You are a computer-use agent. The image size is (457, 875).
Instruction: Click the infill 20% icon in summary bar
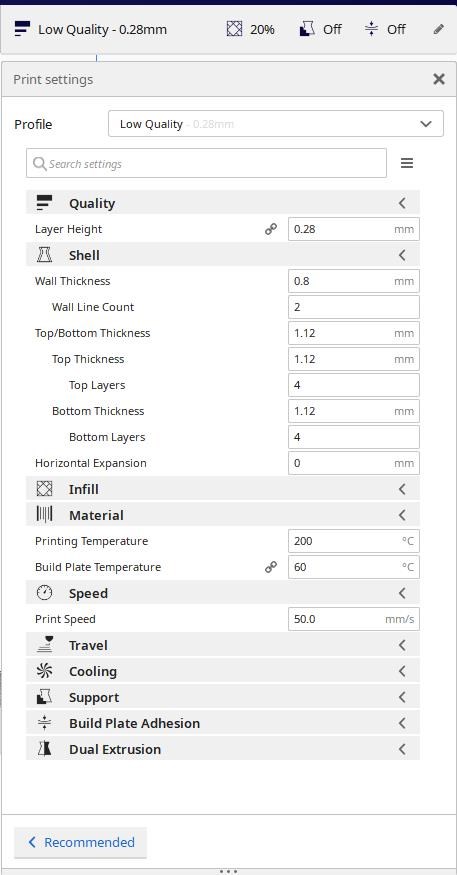[234, 28]
